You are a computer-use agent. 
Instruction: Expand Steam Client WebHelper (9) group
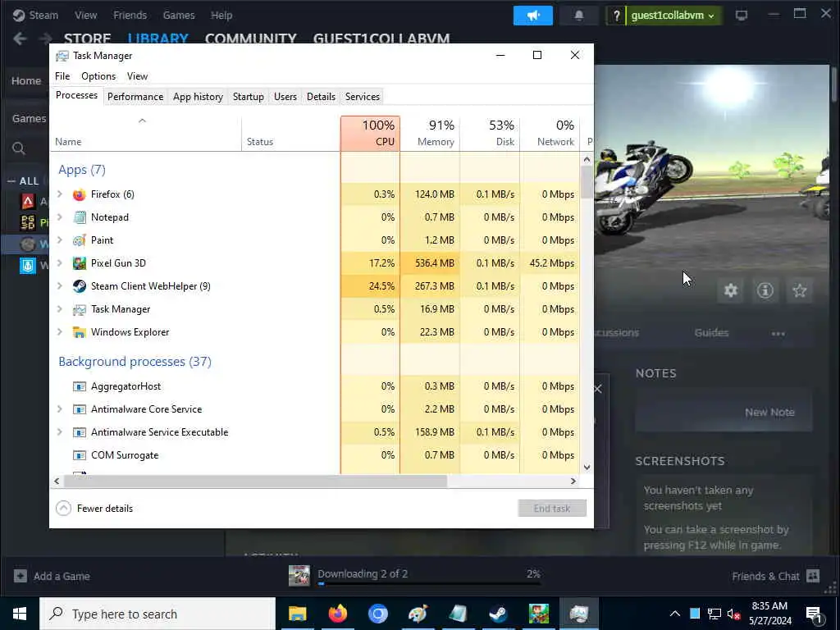coord(60,286)
